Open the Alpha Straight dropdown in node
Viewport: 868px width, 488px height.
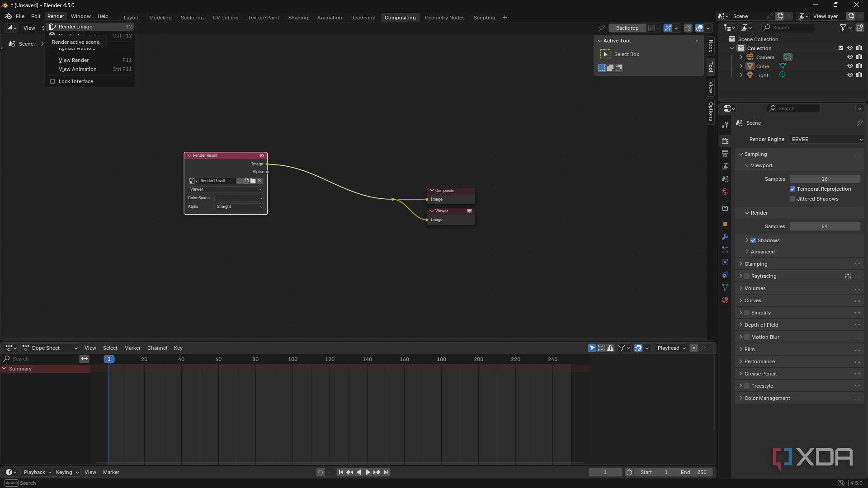click(239, 206)
